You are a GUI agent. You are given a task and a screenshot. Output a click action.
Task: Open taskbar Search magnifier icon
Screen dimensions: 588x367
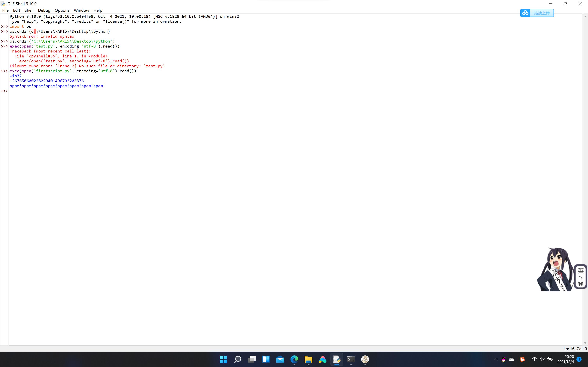(x=238, y=359)
